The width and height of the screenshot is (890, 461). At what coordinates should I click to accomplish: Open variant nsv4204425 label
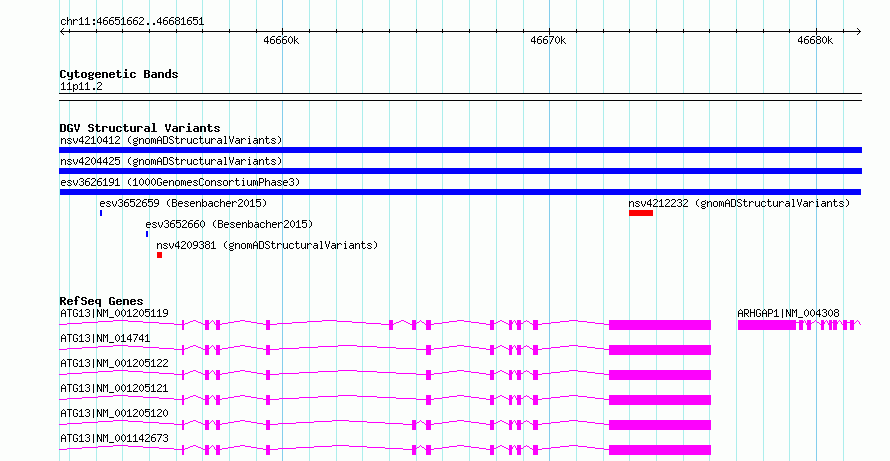pyautogui.click(x=171, y=161)
